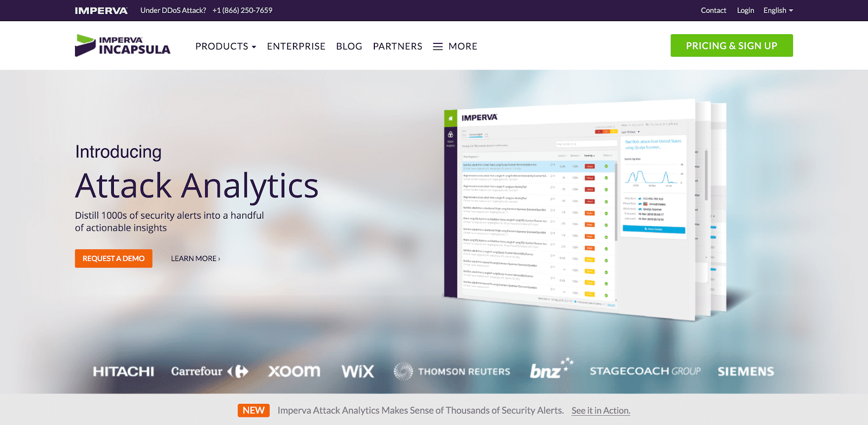This screenshot has height=425, width=868.
Task: Click the Carrefour customer logo
Action: click(209, 371)
